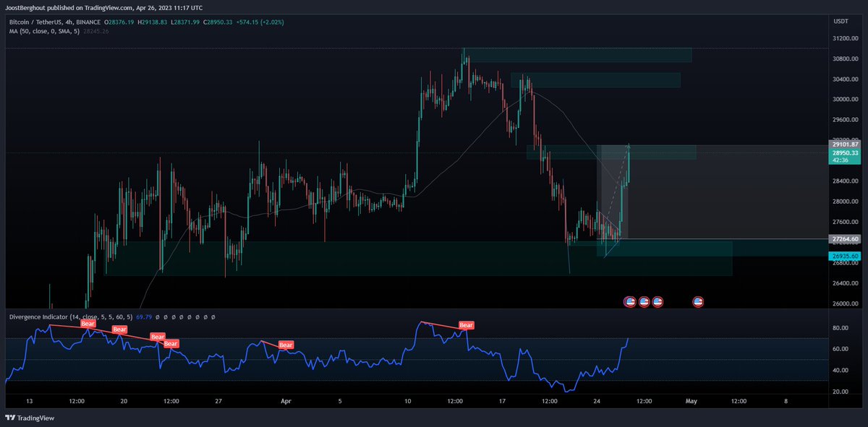The width and height of the screenshot is (868, 427).
Task: Click the 20.00 level on the RSI axis
Action: pyautogui.click(x=839, y=392)
